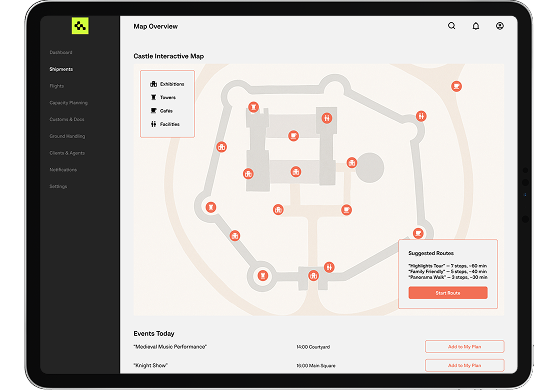560x391 pixels.
Task: Click the Cafes legend entry
Action: [x=161, y=111]
